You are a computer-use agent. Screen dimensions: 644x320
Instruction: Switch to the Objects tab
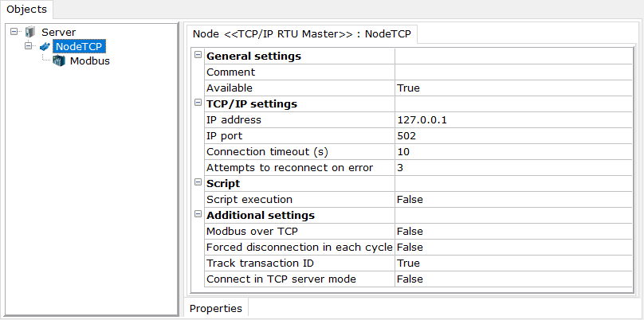(26, 10)
